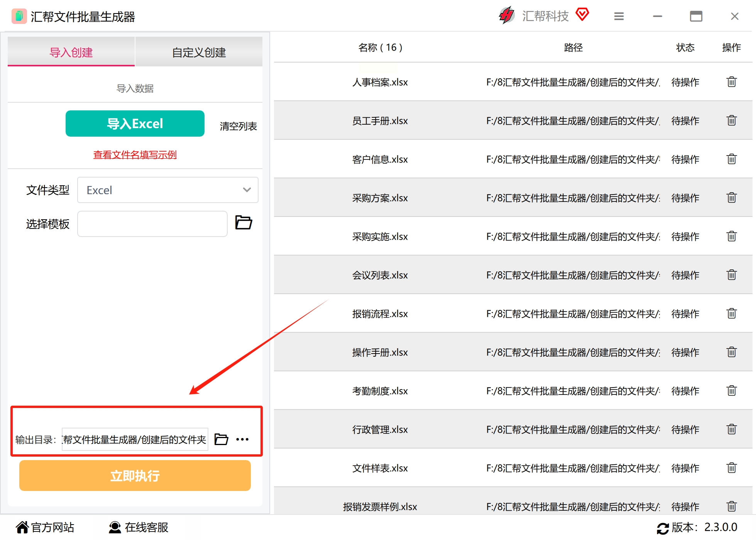Open the output directory folder icon
Viewport: 756px width, 540px height.
click(221, 439)
